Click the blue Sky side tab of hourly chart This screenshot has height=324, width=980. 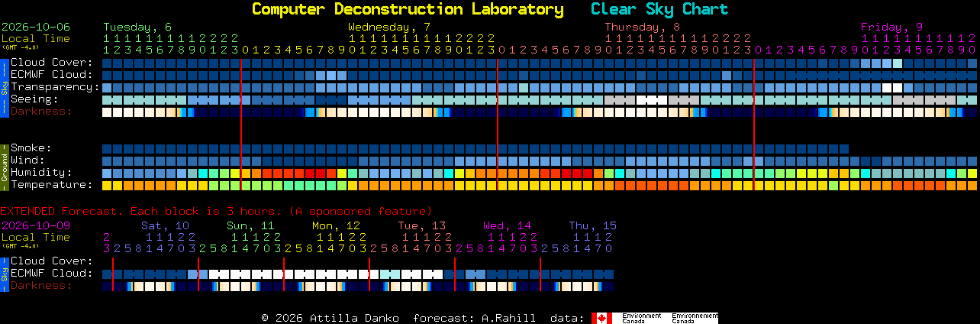(x=4, y=87)
